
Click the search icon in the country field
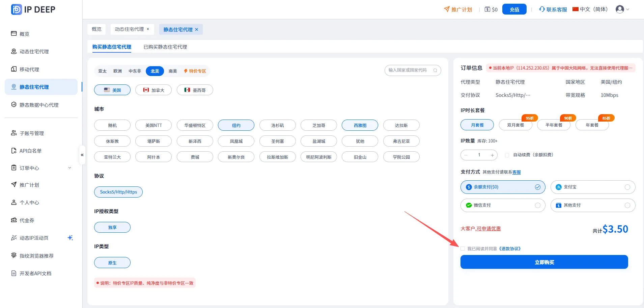point(435,70)
